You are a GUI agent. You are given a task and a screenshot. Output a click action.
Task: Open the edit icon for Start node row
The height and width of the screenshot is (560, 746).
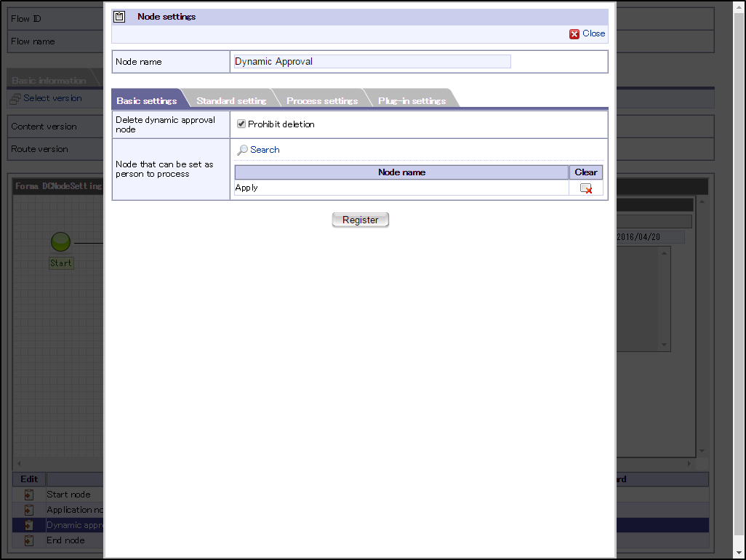click(29, 495)
